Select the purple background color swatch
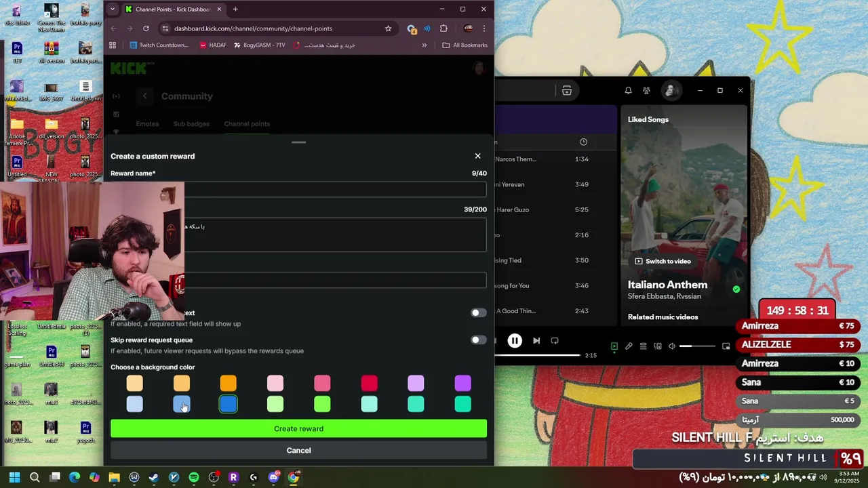The image size is (868, 488). point(462,384)
